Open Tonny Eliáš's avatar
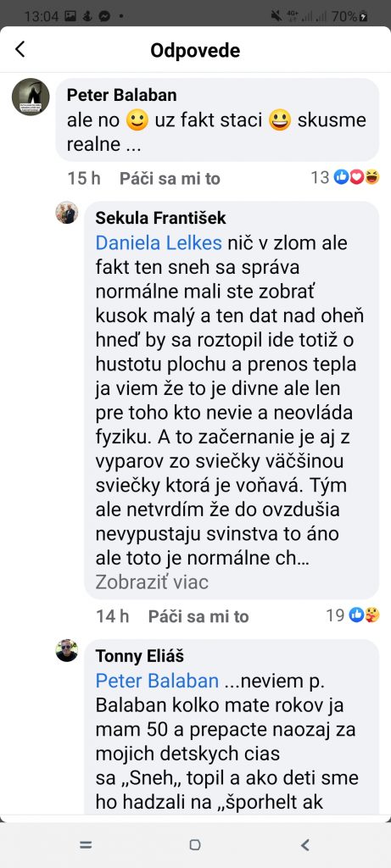 (67, 650)
